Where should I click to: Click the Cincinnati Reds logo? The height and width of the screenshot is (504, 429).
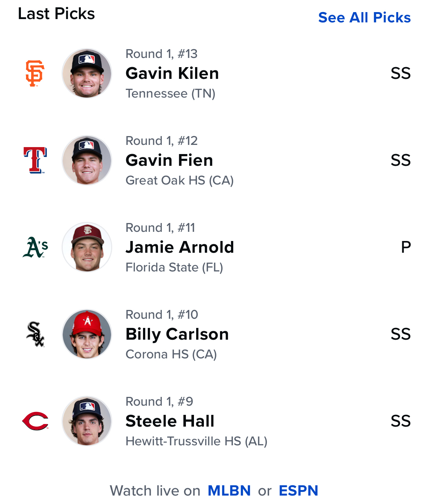pos(35,421)
